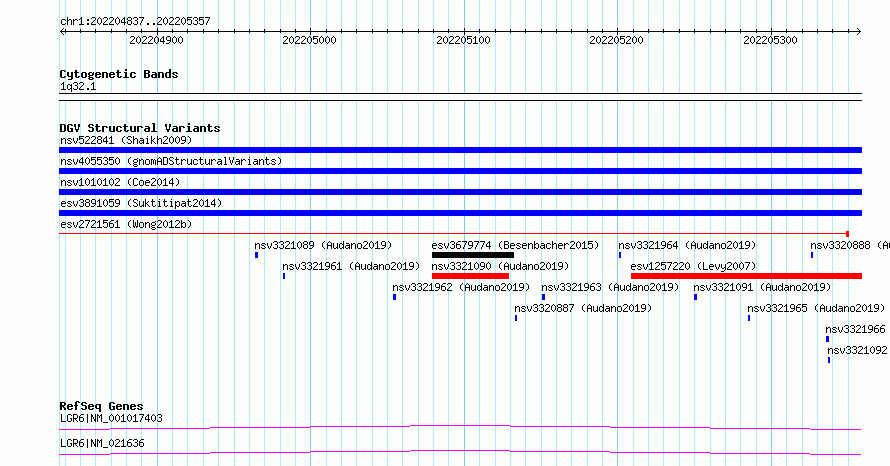Click the chr1:202204837..202205357 coordinates text
The height and width of the screenshot is (466, 890).
click(135, 21)
